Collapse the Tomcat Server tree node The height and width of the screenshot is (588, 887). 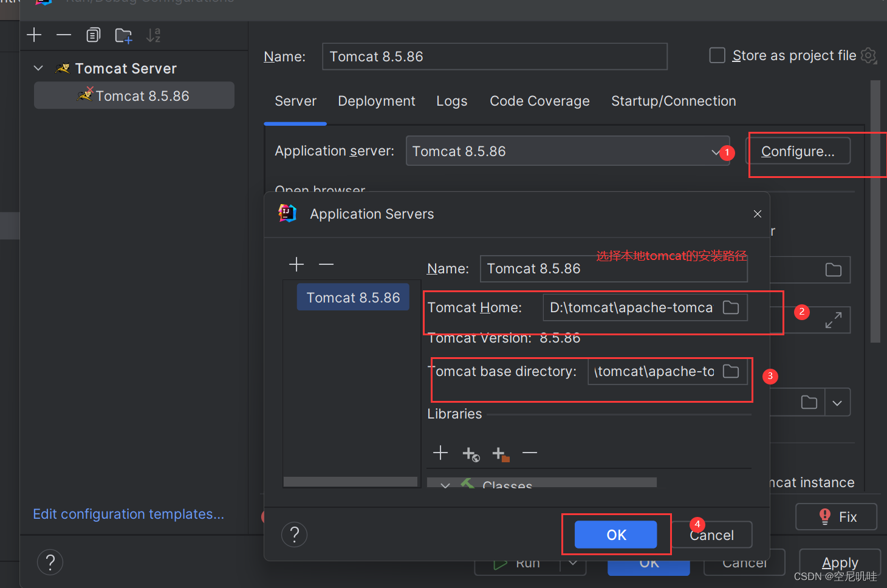coord(38,68)
